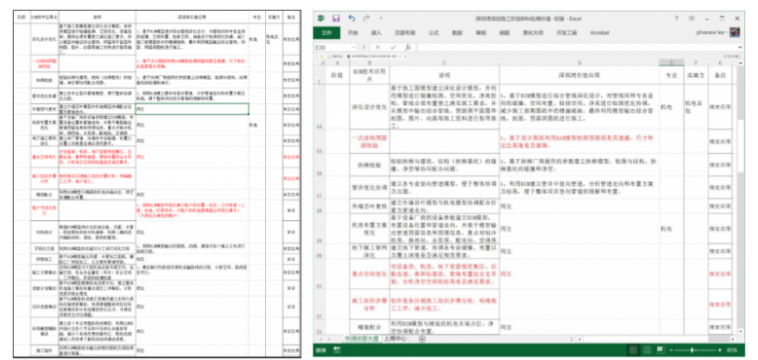Select the 扶梯检验 cell in Excel

(370, 164)
